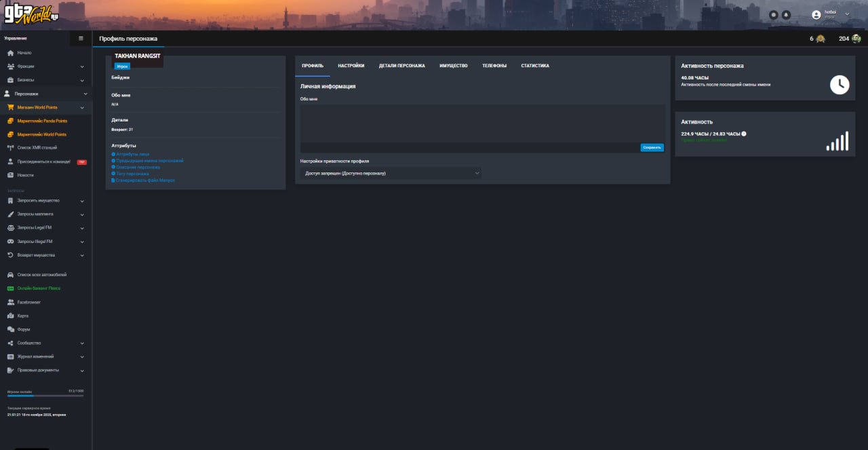Open the profile privacy settings dropdown

[391, 173]
